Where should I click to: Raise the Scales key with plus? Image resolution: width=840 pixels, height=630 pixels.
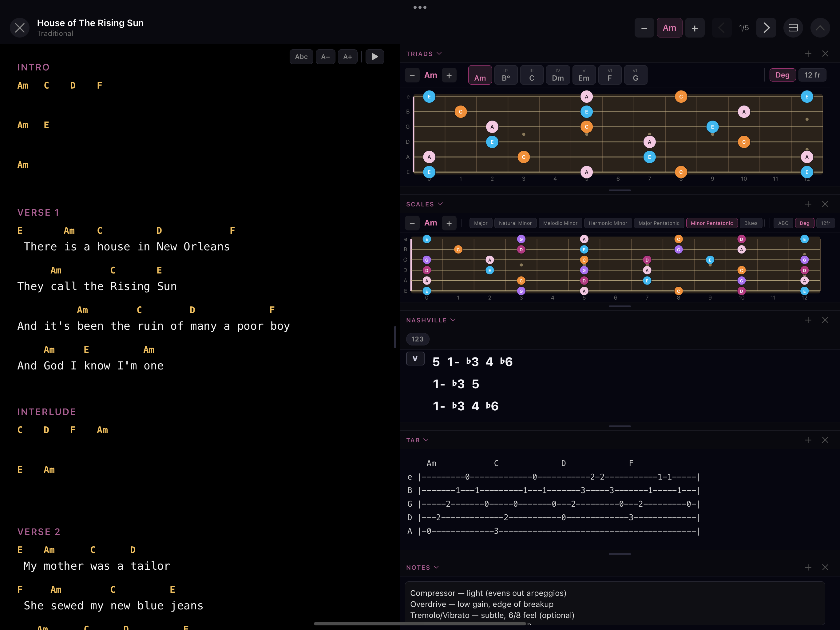coord(449,223)
